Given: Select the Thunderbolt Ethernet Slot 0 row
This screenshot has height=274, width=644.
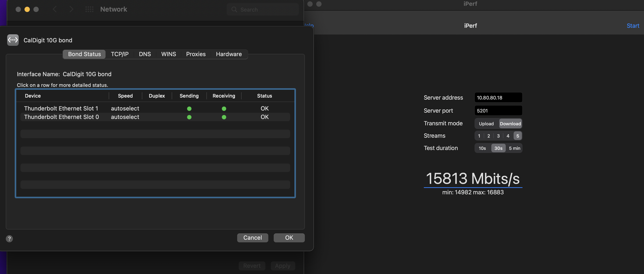Looking at the screenshot, I should 155,117.
